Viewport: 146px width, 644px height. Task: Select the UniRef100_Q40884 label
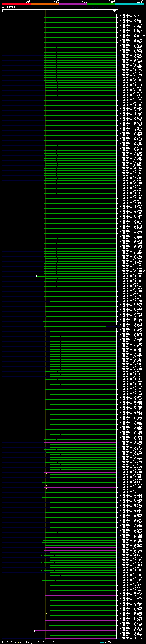click(131, 369)
